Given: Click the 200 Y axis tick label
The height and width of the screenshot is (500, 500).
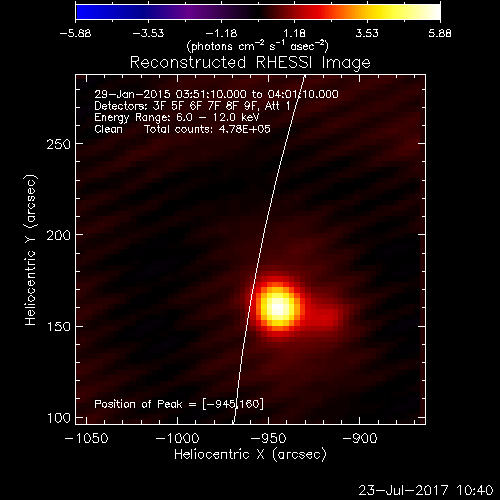Looking at the screenshot, I should point(59,236).
